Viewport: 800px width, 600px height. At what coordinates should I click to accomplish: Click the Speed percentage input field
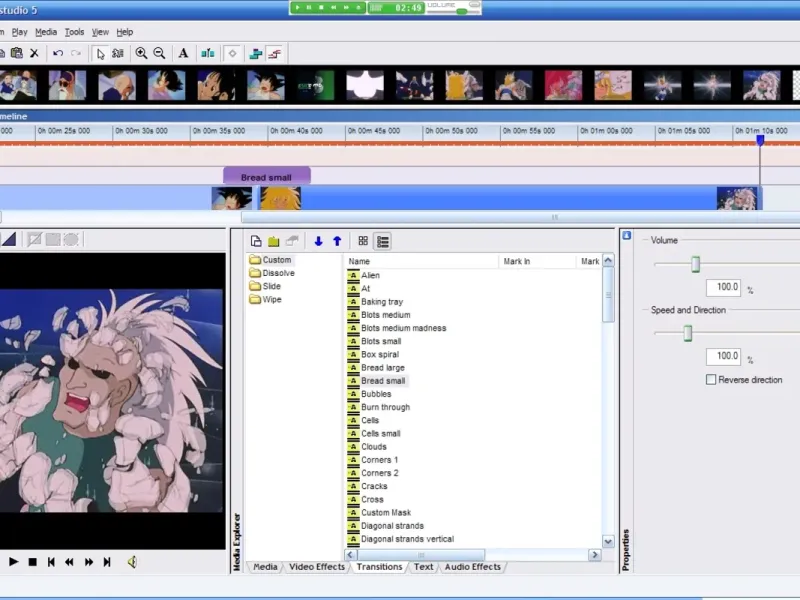[722, 357]
